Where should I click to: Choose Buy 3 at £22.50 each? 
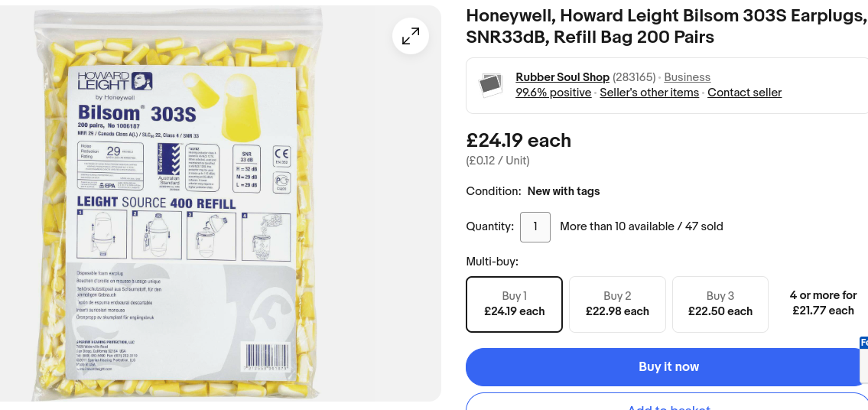(x=720, y=304)
